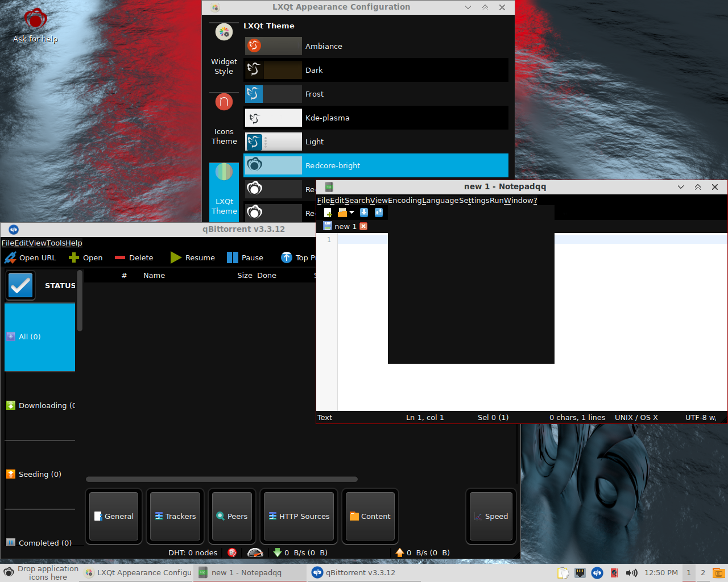This screenshot has width=728, height=582.
Task: Open Notepadqq File menu
Action: click(x=323, y=201)
